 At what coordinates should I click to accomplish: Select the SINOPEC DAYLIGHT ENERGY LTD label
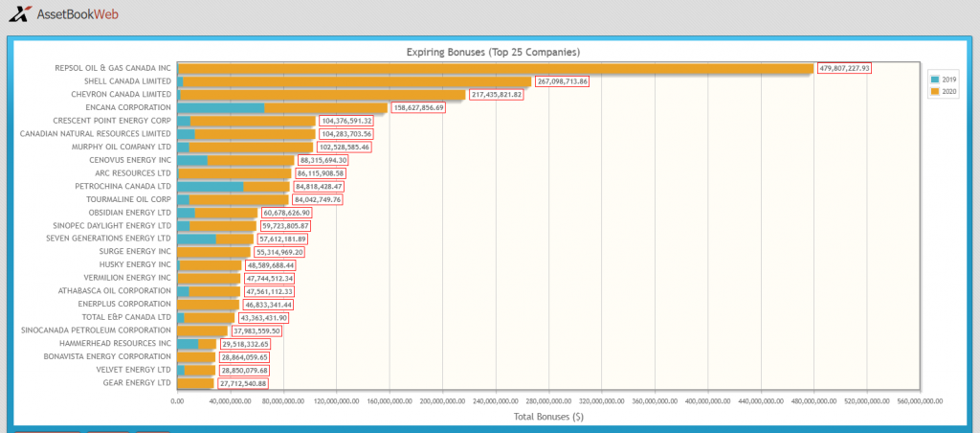point(112,225)
